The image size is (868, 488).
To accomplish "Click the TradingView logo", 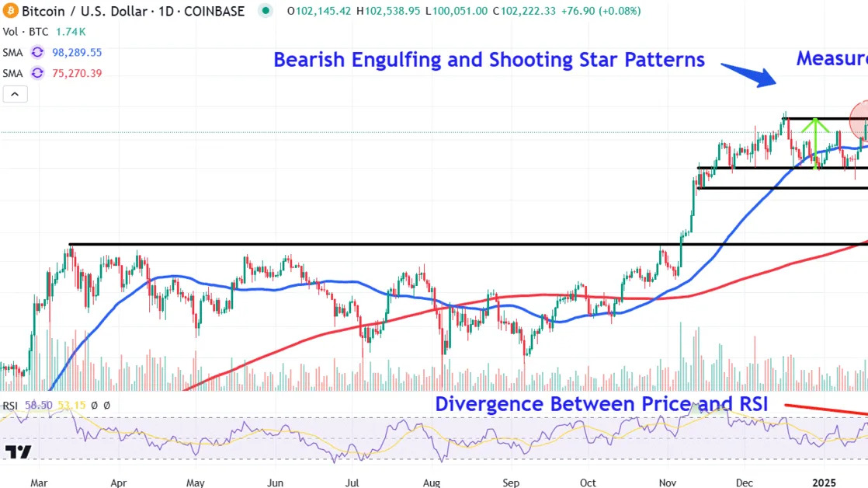I will (x=18, y=452).
